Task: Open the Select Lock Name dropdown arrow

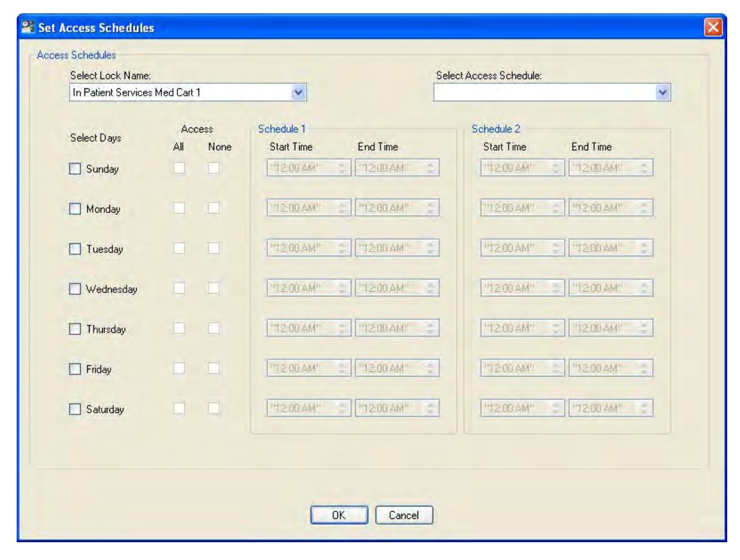Action: [299, 93]
